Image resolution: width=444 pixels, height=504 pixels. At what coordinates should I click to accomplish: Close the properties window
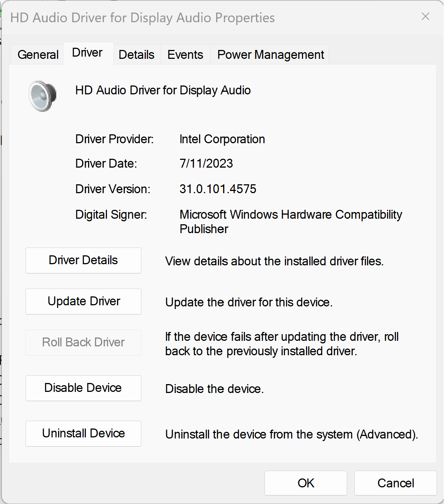pyautogui.click(x=425, y=17)
